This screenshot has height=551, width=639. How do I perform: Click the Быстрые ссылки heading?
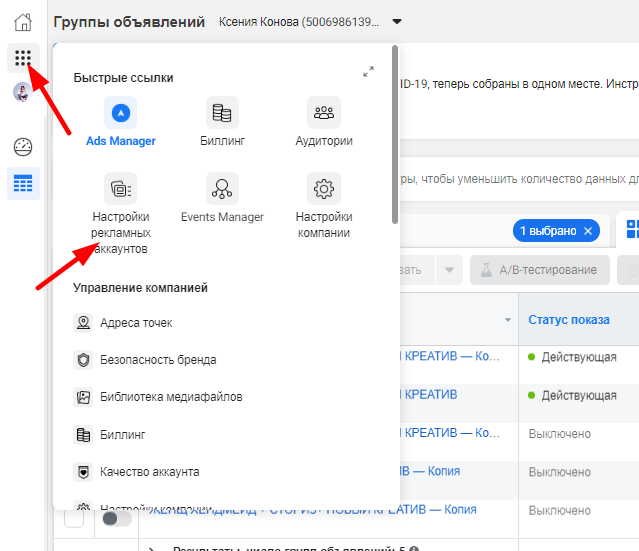click(123, 78)
